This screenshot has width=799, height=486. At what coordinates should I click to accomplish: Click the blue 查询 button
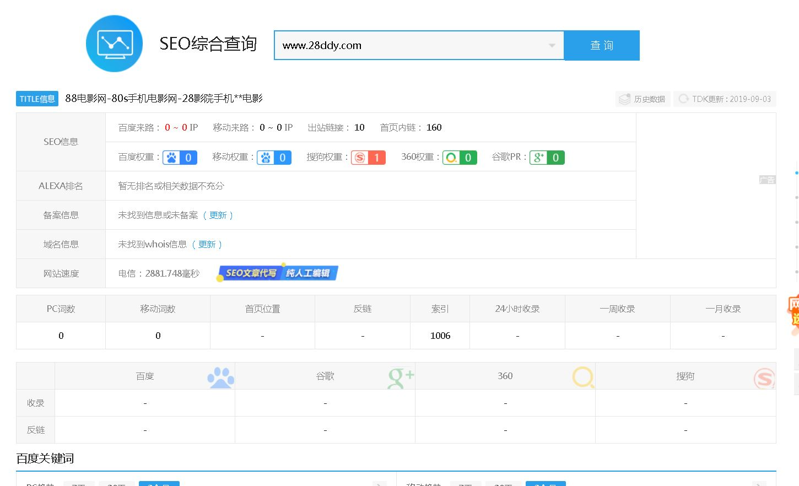click(602, 45)
